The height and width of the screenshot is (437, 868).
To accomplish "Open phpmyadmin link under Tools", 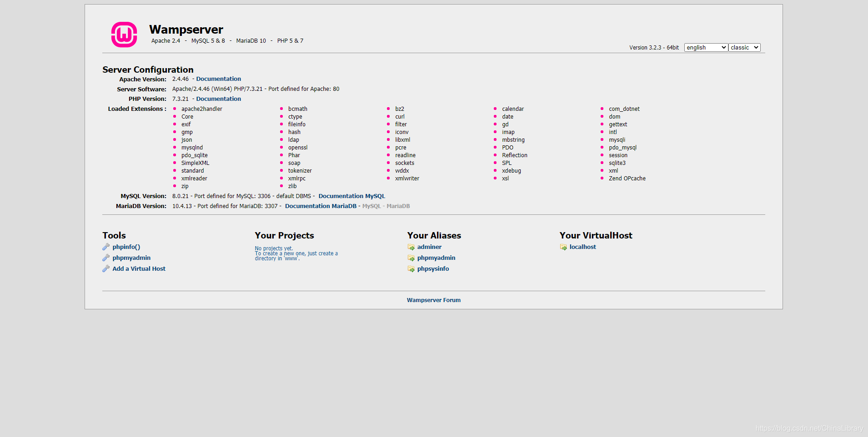I will coord(131,258).
